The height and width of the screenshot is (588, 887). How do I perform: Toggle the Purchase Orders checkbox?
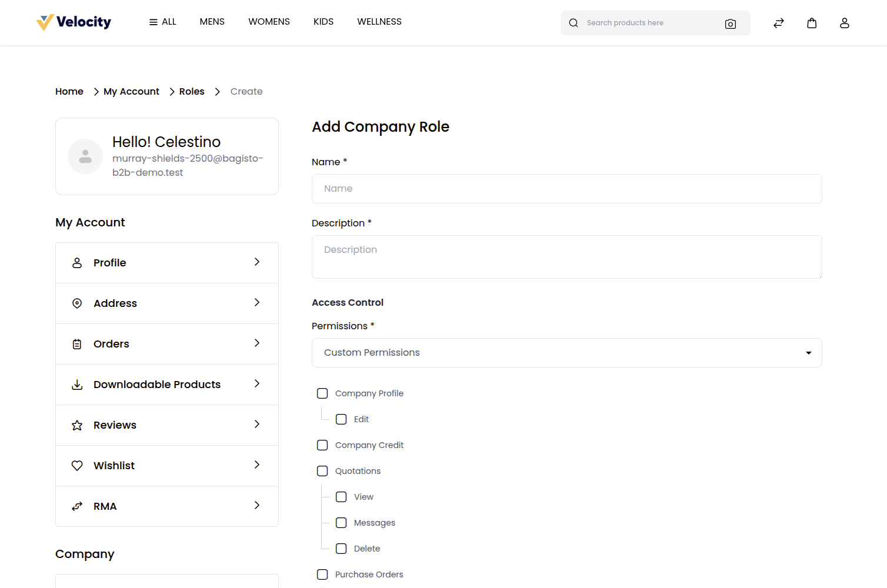pyautogui.click(x=322, y=574)
